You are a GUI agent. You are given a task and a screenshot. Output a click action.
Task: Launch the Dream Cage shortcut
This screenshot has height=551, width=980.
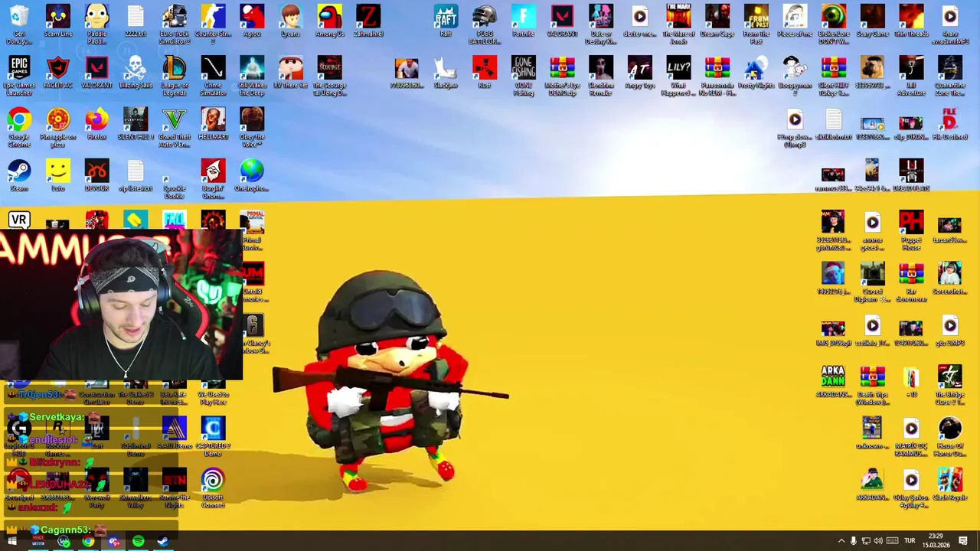click(717, 21)
